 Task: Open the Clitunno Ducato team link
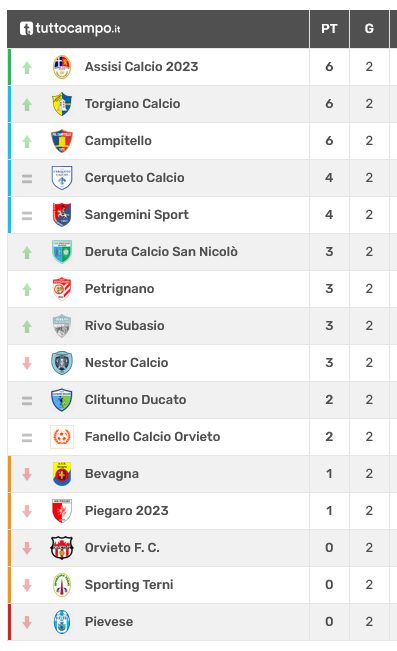coord(135,399)
